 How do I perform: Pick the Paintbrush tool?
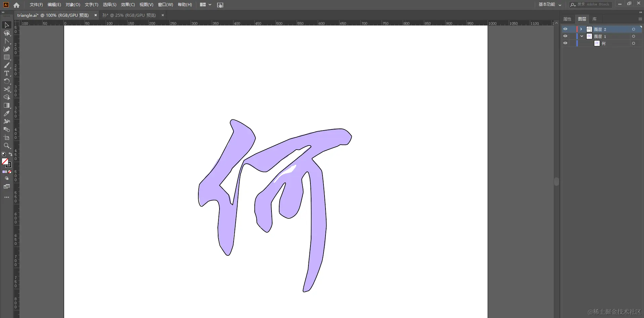pyautogui.click(x=7, y=65)
